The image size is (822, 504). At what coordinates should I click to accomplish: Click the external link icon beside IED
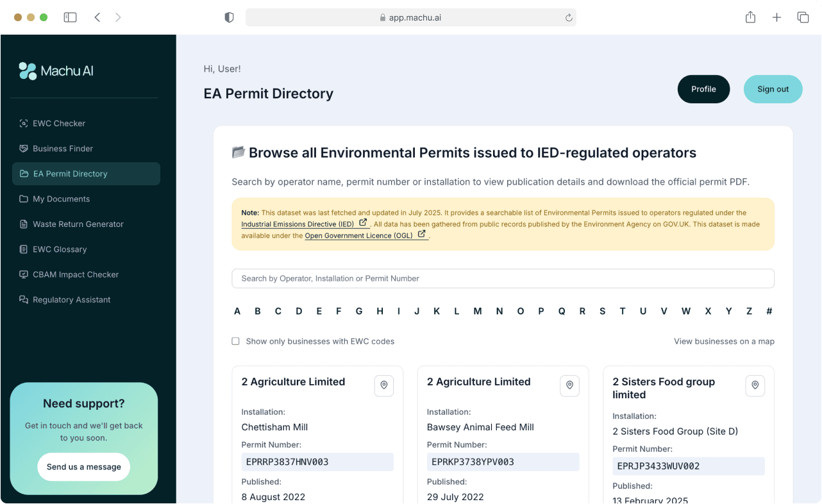click(x=363, y=223)
